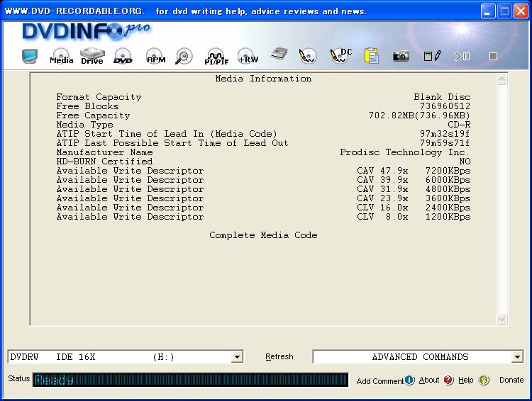Image resolution: width=532 pixels, height=401 pixels.
Task: Click the blue info icon beside Add Comment
Action: 409,380
